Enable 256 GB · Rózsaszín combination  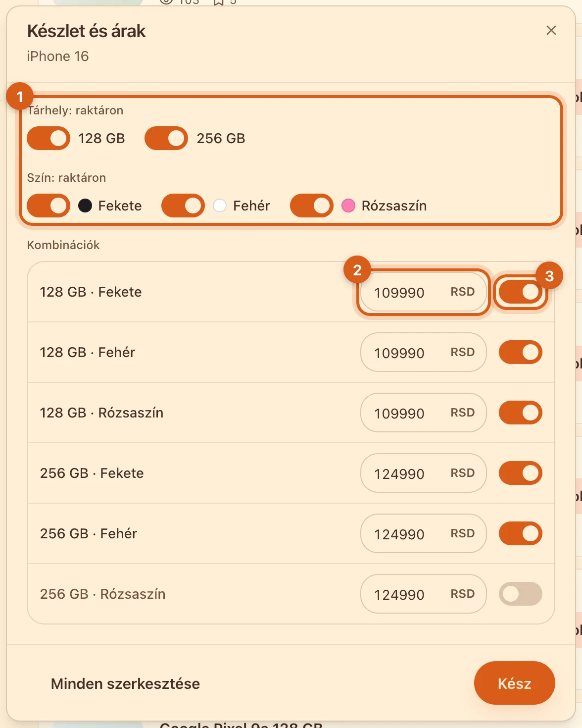click(521, 594)
